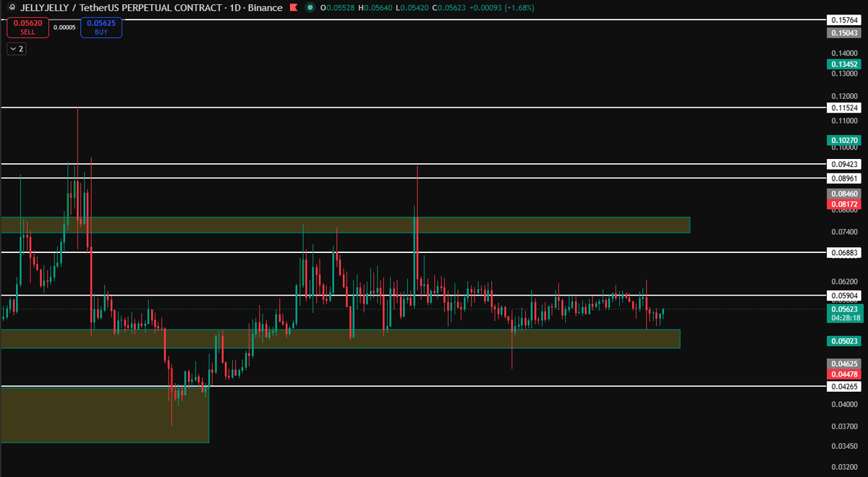This screenshot has width=868, height=477.
Task: Expand the collapsed indicators legend showing 2
Action: tap(16, 49)
